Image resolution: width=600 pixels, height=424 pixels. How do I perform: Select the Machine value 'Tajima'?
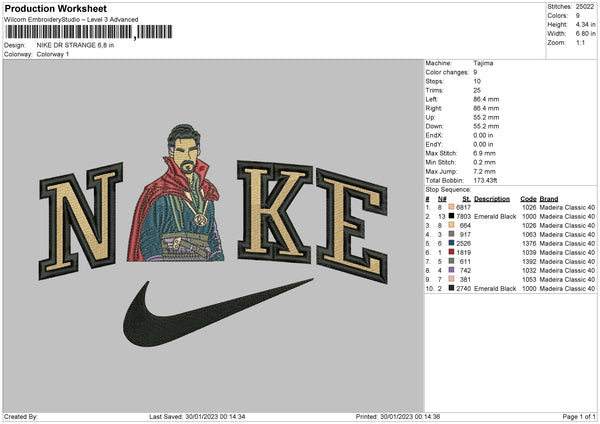coord(483,63)
